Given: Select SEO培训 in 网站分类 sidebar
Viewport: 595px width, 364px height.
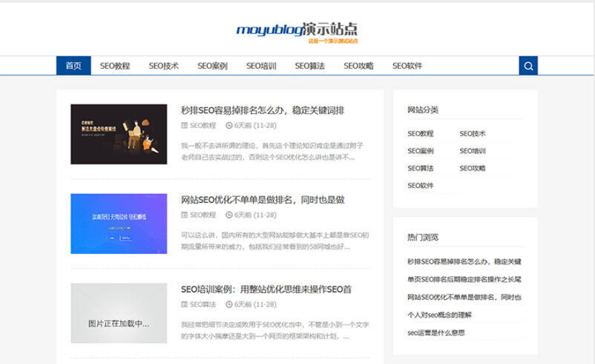Looking at the screenshot, I should [472, 151].
